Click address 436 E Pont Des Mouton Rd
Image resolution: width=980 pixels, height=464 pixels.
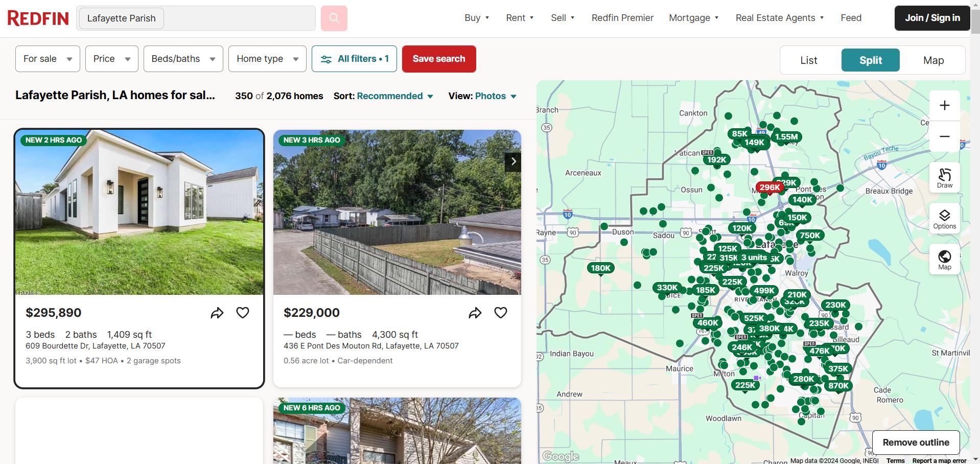[371, 346]
